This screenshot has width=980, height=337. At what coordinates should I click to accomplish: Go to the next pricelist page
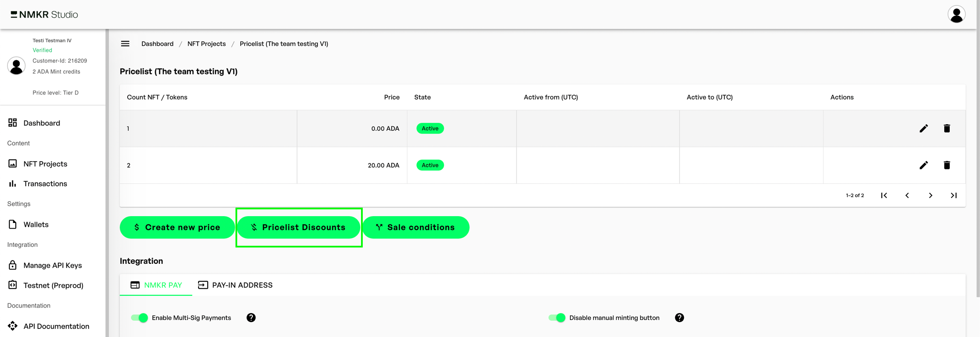(931, 196)
